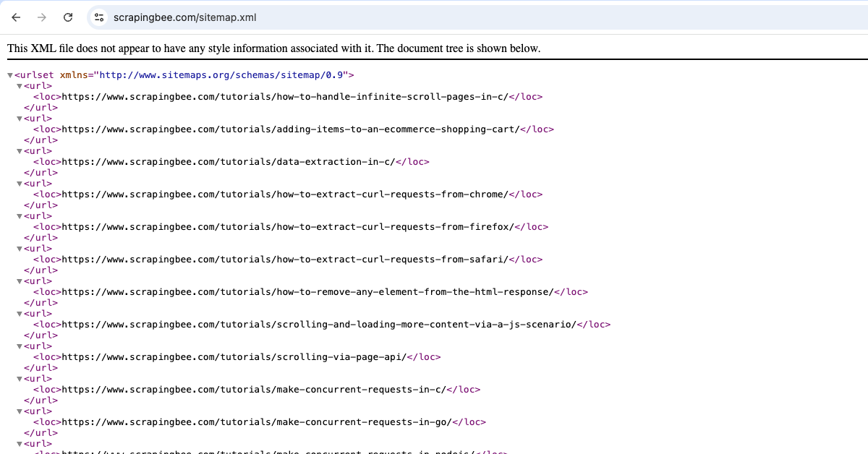Collapse the ecommerce-shopping-cart url entry
The width and height of the screenshot is (868, 454).
click(20, 118)
